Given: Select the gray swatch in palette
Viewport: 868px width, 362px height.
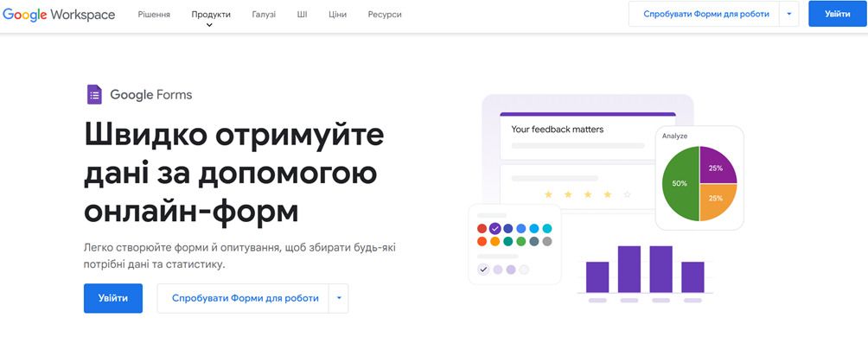Looking at the screenshot, I should [x=547, y=241].
